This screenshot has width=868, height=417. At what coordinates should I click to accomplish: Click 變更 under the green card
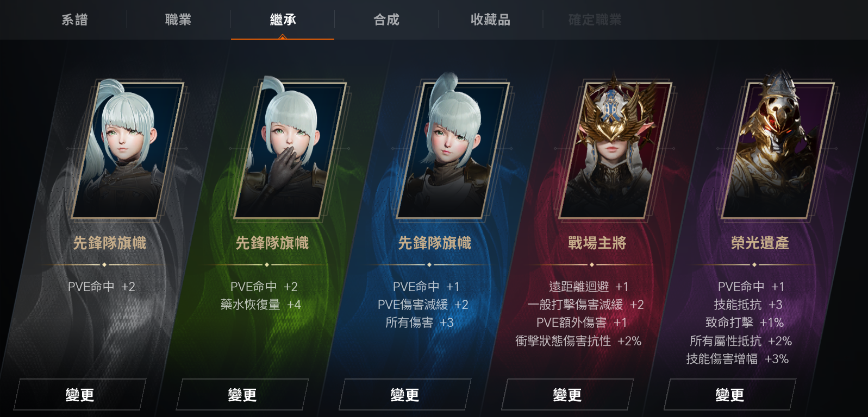(x=242, y=395)
